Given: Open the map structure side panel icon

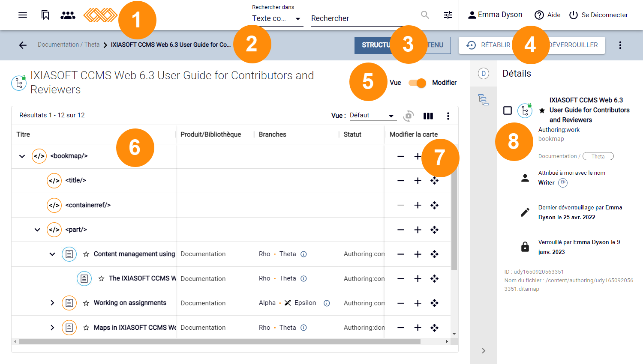Looking at the screenshot, I should pyautogui.click(x=484, y=100).
